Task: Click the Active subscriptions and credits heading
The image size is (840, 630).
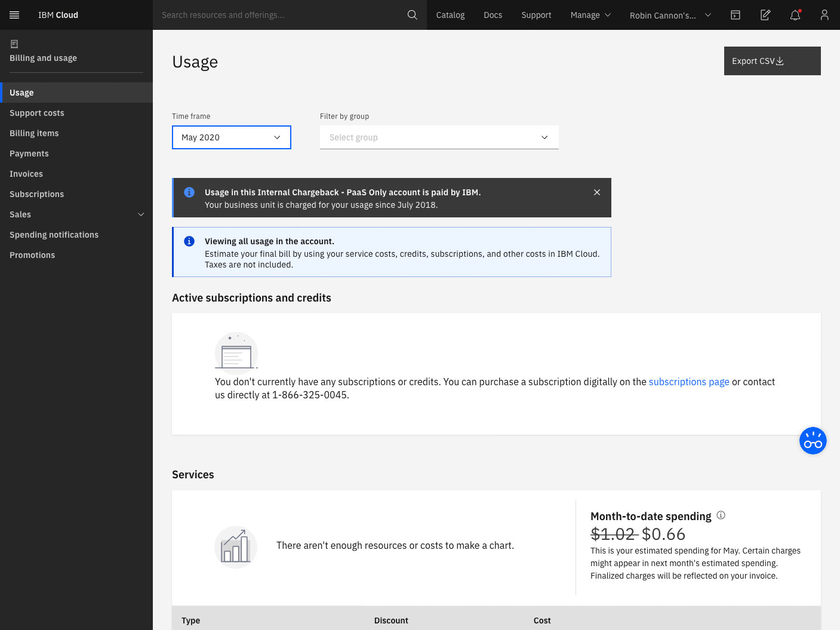Action: tap(251, 298)
